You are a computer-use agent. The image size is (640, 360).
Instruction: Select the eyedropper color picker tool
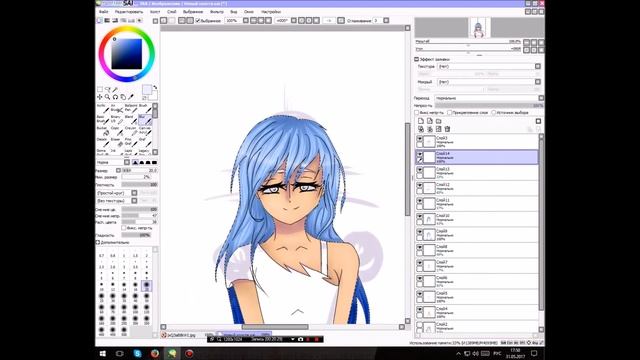tap(131, 97)
